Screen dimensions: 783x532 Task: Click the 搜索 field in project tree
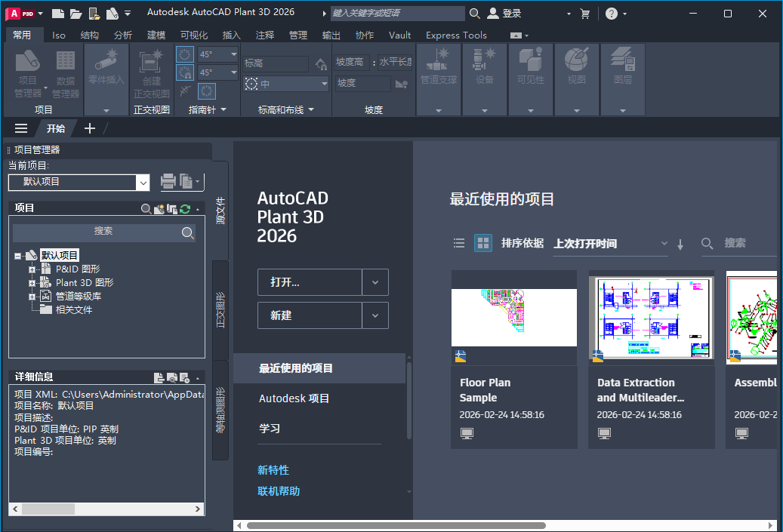[103, 232]
